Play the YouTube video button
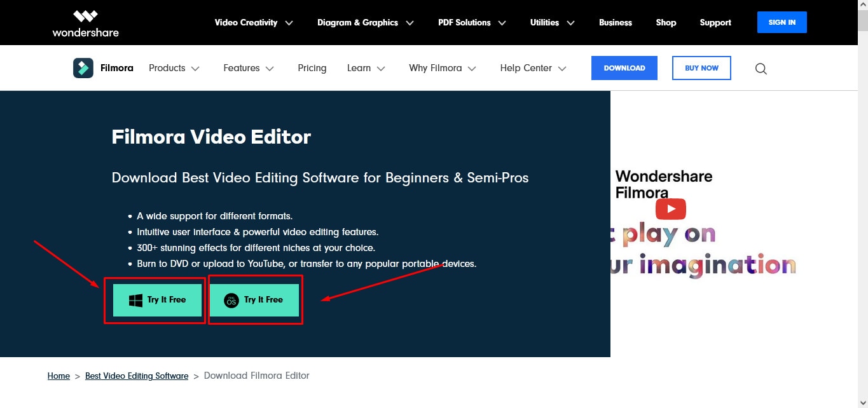Image resolution: width=868 pixels, height=408 pixels. click(671, 209)
